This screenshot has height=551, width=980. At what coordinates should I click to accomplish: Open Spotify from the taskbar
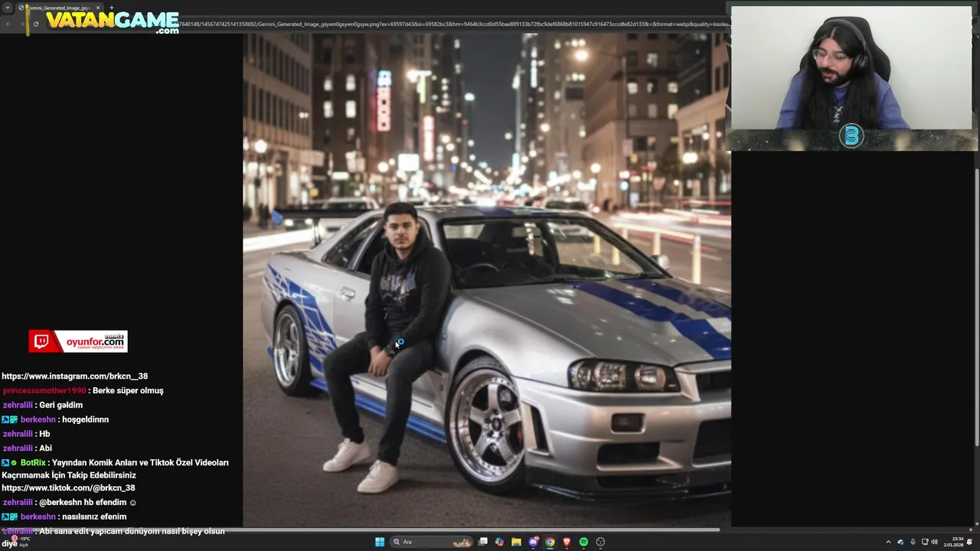click(583, 542)
